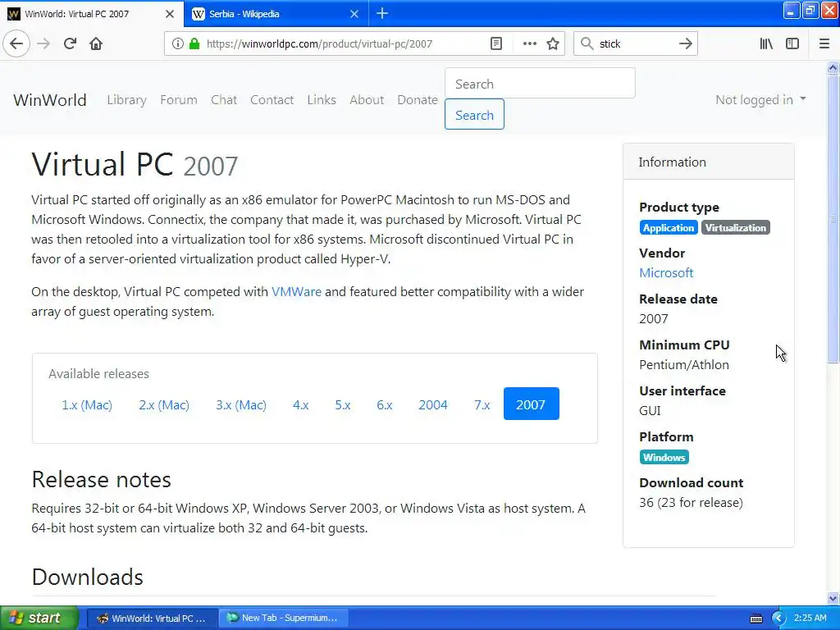The width and height of the screenshot is (840, 630).
Task: Expand the Not logged in dropdown
Action: pyautogui.click(x=760, y=100)
